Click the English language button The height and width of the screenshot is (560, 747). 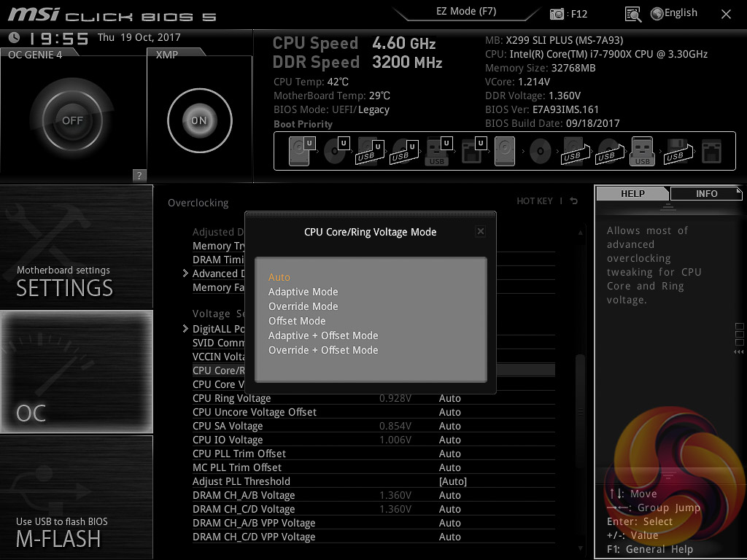[681, 13]
